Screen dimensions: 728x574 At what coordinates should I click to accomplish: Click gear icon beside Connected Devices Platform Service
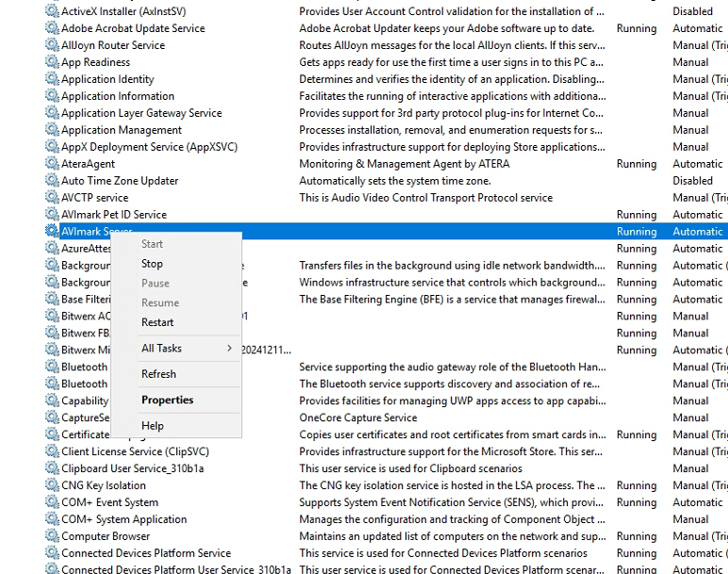click(x=52, y=552)
